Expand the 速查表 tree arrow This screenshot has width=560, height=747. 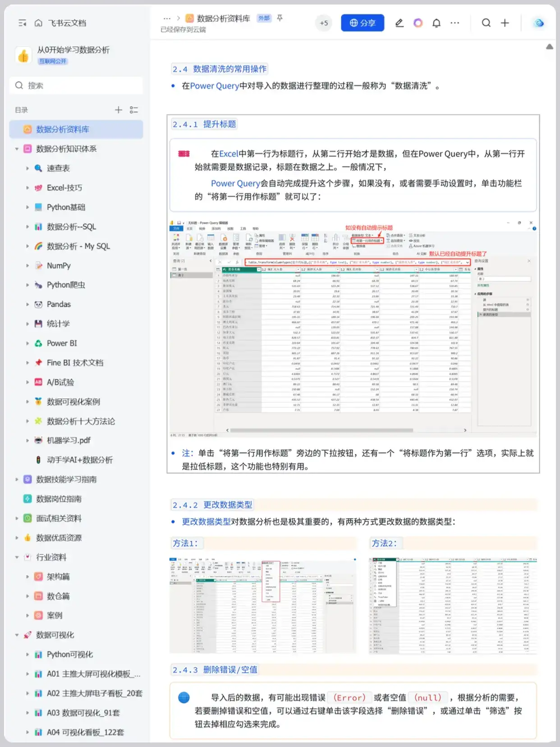point(28,168)
